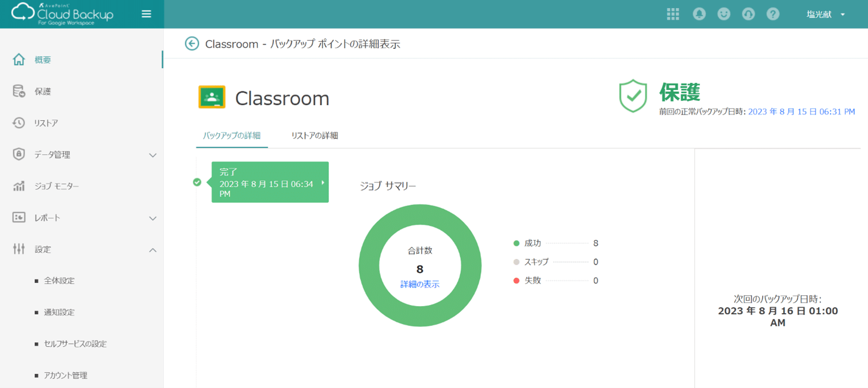Image resolution: width=868 pixels, height=388 pixels.
Task: Click the report icon beside レポート
Action: (x=19, y=218)
